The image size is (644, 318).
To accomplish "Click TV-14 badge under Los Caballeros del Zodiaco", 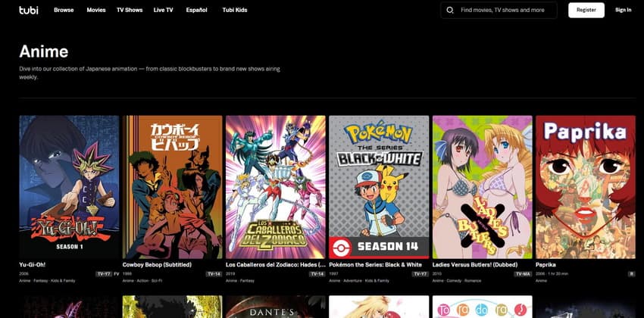I will (317, 273).
